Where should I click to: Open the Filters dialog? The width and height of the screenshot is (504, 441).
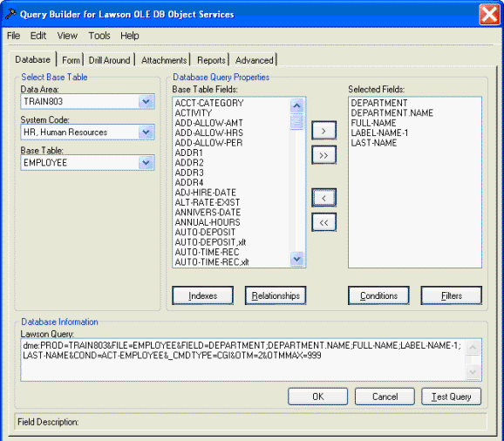pyautogui.click(x=452, y=295)
